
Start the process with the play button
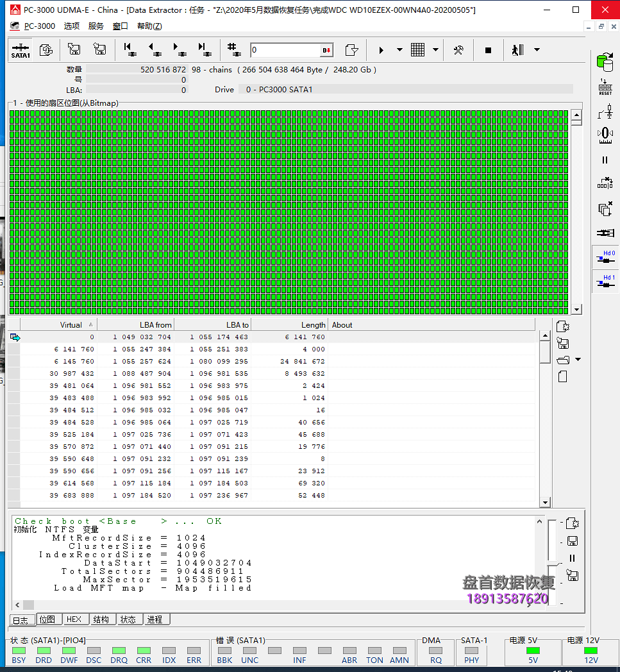click(381, 50)
